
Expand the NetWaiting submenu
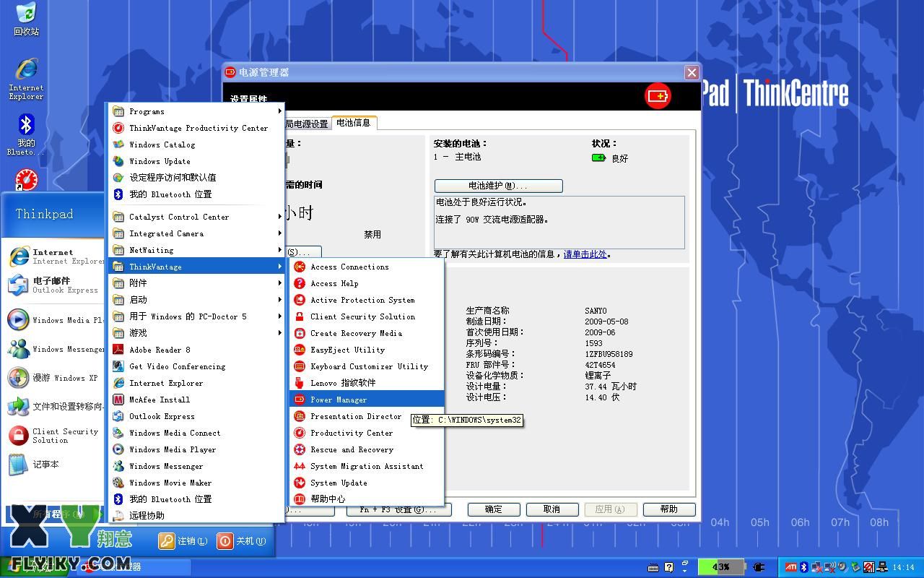click(195, 250)
